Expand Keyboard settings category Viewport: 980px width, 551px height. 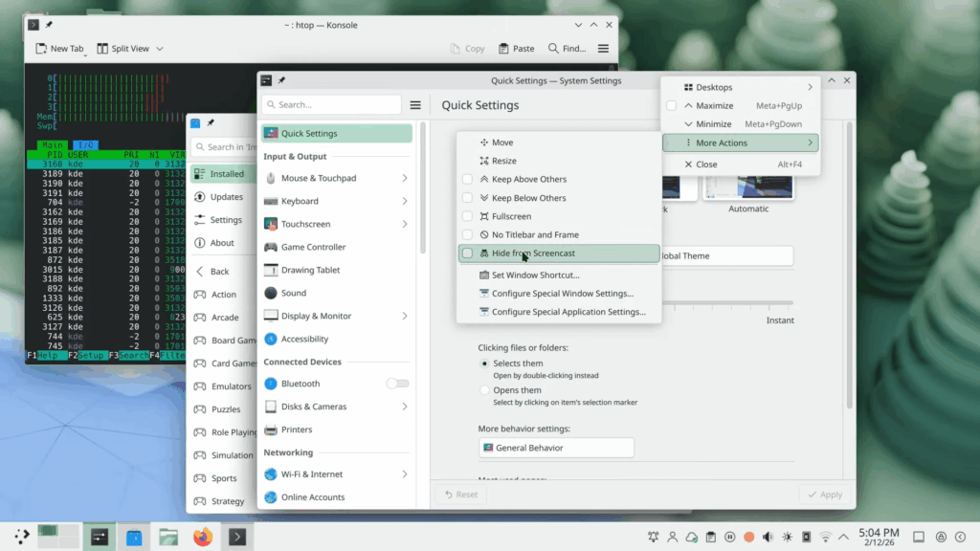click(x=337, y=201)
